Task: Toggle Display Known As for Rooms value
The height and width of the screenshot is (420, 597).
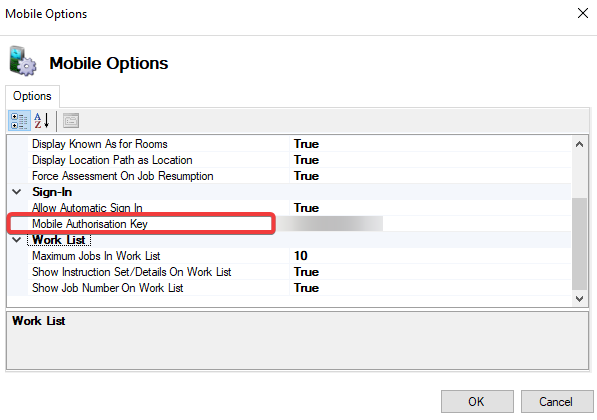Action: [430, 144]
